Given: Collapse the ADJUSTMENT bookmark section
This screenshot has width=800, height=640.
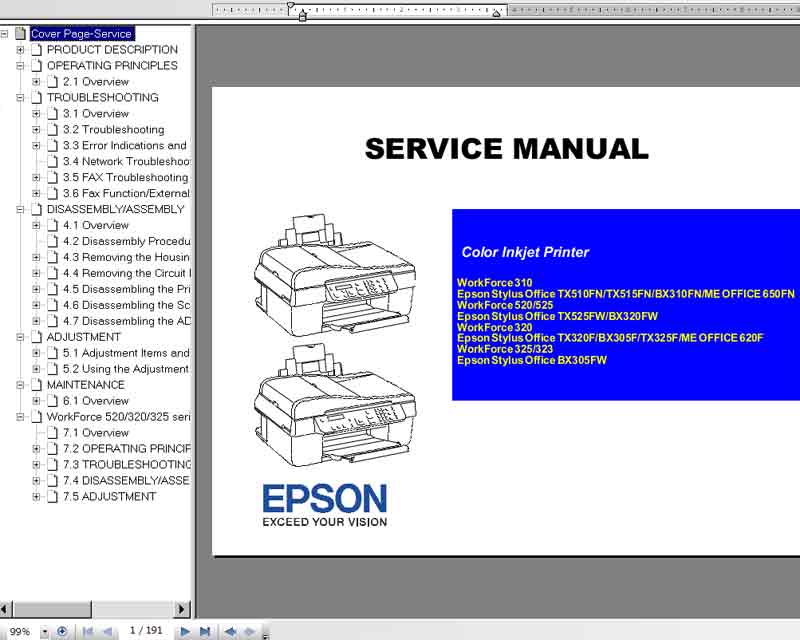Looking at the screenshot, I should point(20,337).
